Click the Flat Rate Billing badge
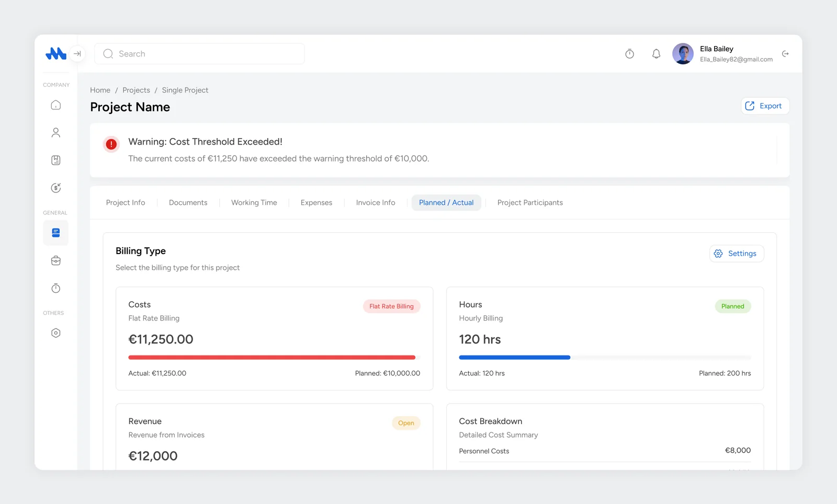This screenshot has width=837, height=504. 391,306
